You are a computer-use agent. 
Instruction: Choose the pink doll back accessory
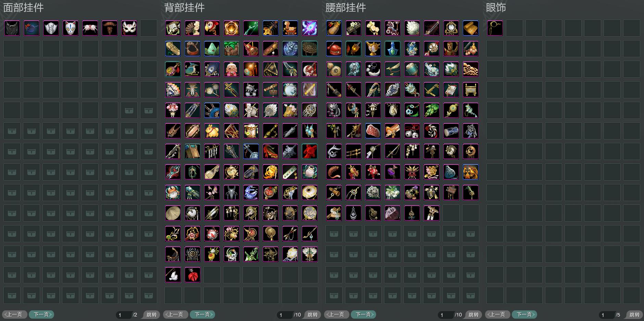tap(232, 69)
